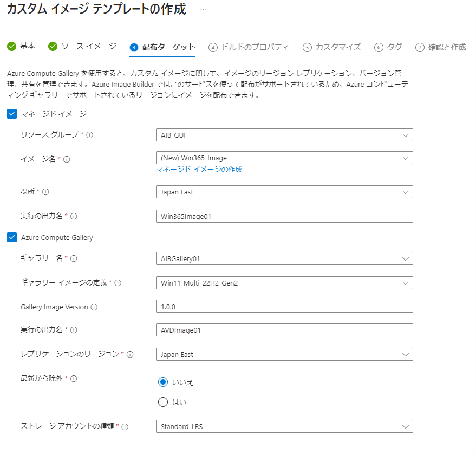Click info icon beside 最新から除外

[x=74, y=379]
